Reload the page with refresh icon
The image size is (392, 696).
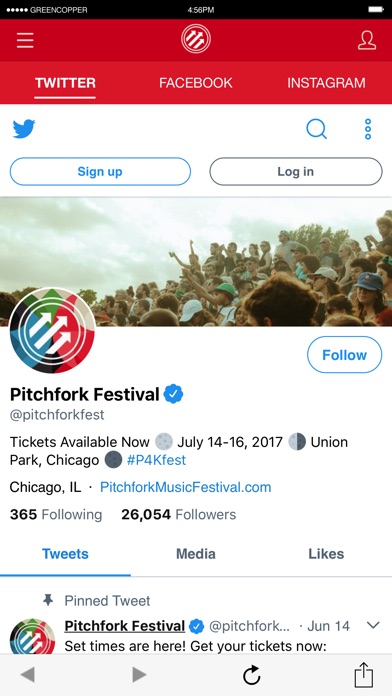pyautogui.click(x=252, y=675)
